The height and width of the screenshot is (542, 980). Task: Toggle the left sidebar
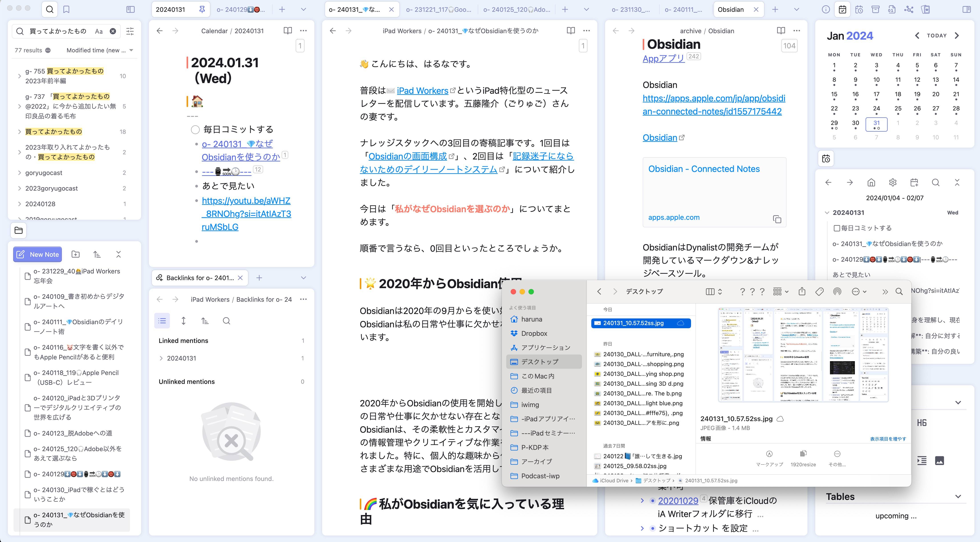pos(130,10)
